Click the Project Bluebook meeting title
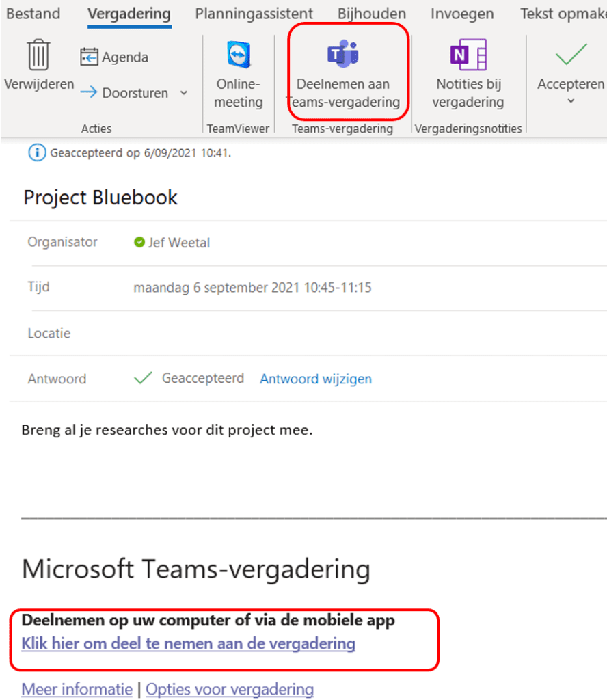Screen dimensions: 607x700 click(100, 198)
